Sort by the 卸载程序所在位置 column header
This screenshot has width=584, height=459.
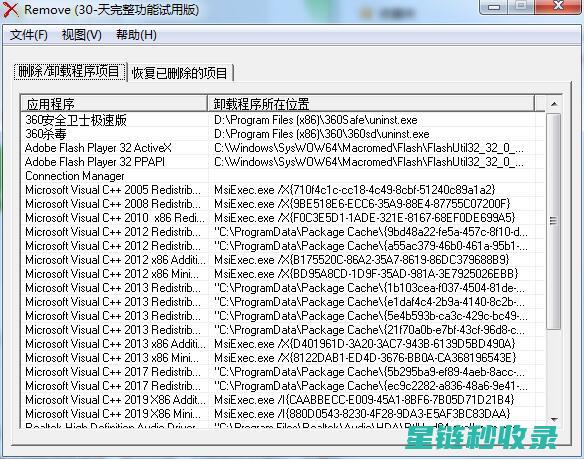[371, 103]
